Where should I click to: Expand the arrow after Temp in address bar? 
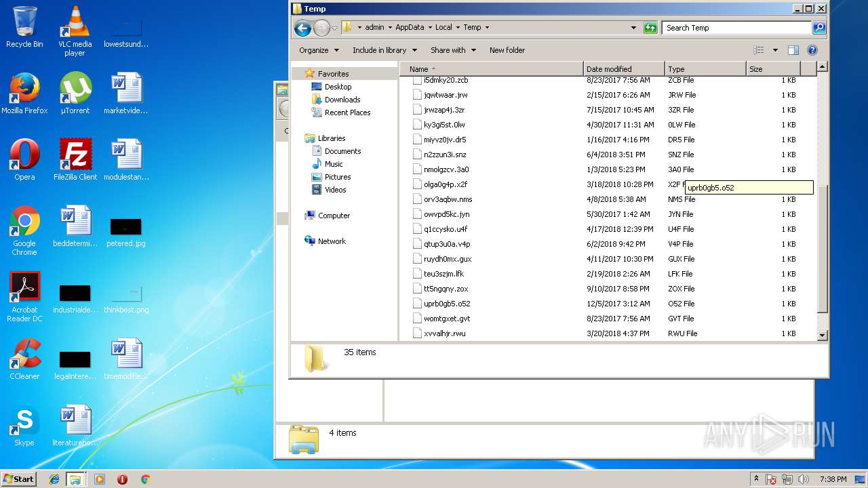[x=487, y=28]
